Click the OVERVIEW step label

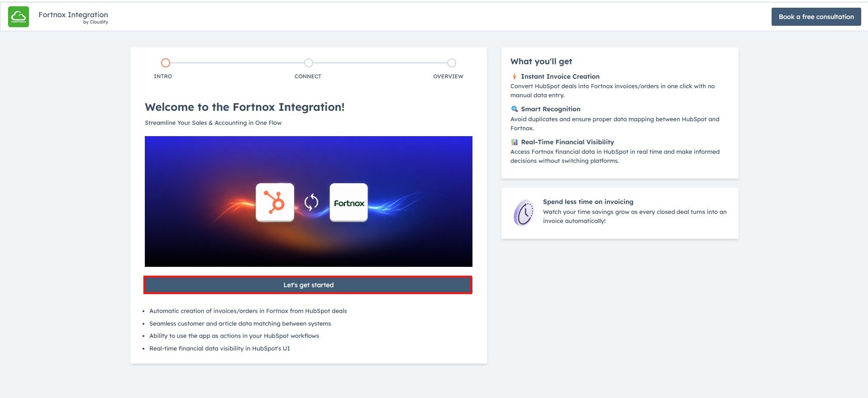[448, 76]
